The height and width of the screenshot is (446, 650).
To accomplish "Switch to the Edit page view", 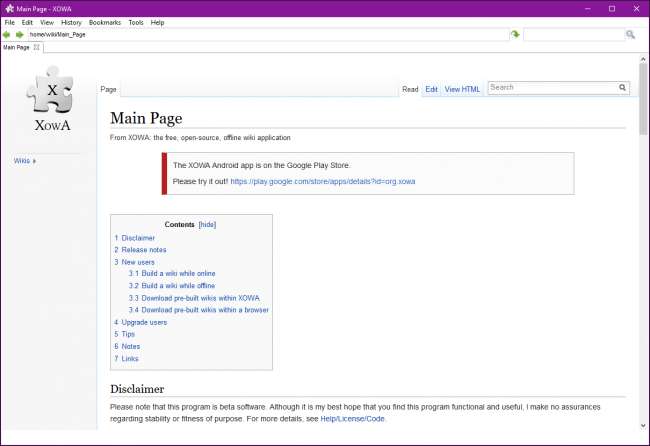I will point(431,89).
